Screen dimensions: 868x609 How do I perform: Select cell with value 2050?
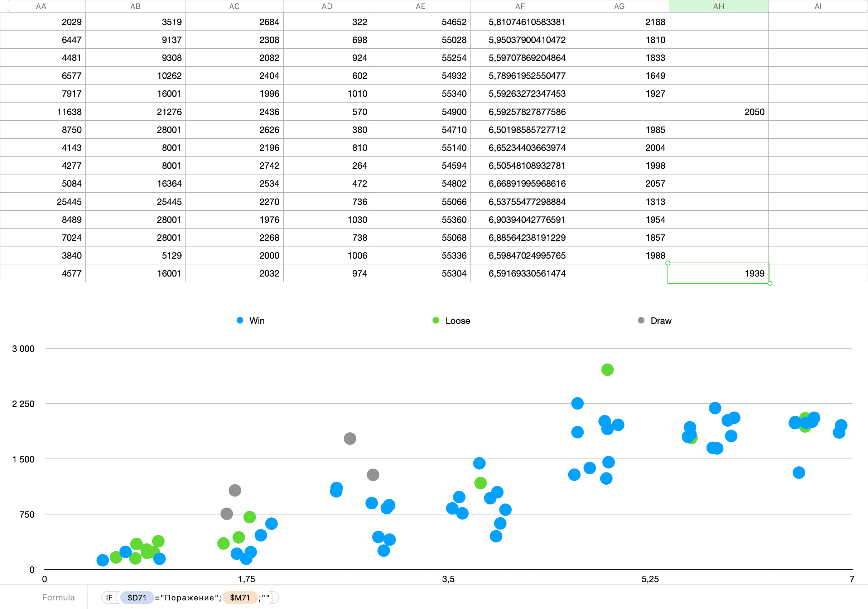(x=719, y=111)
